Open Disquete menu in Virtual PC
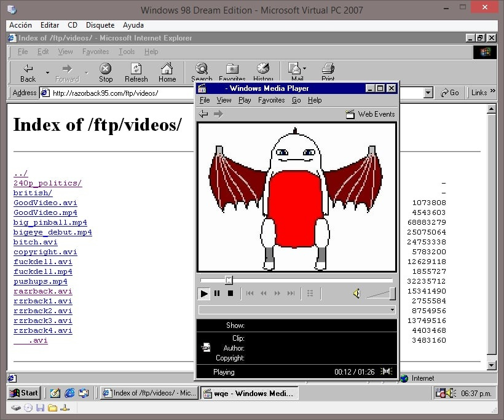This screenshot has width=504, height=420. point(100,25)
